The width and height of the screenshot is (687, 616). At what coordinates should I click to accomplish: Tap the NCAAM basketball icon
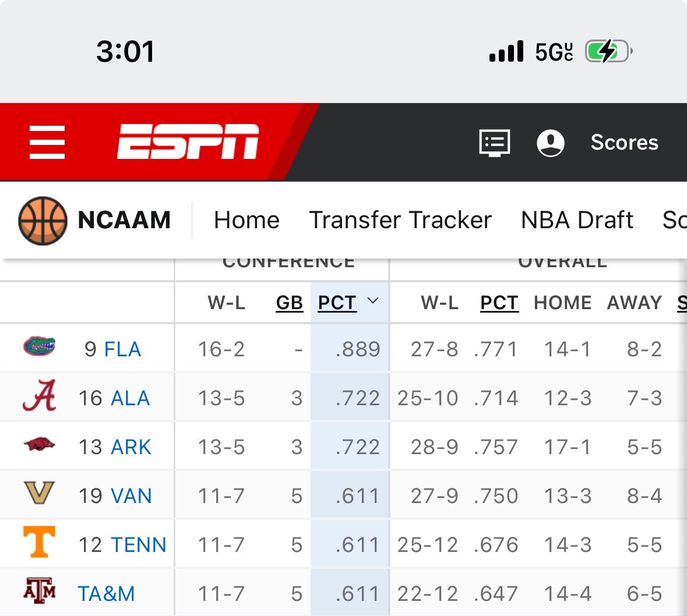click(43, 221)
